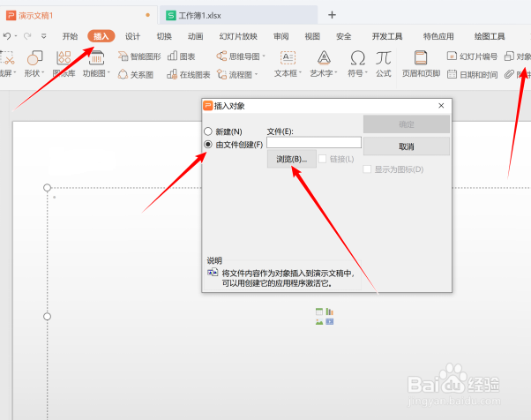Switch to the 审阅 tab
The width and height of the screenshot is (531, 420).
pos(281,36)
